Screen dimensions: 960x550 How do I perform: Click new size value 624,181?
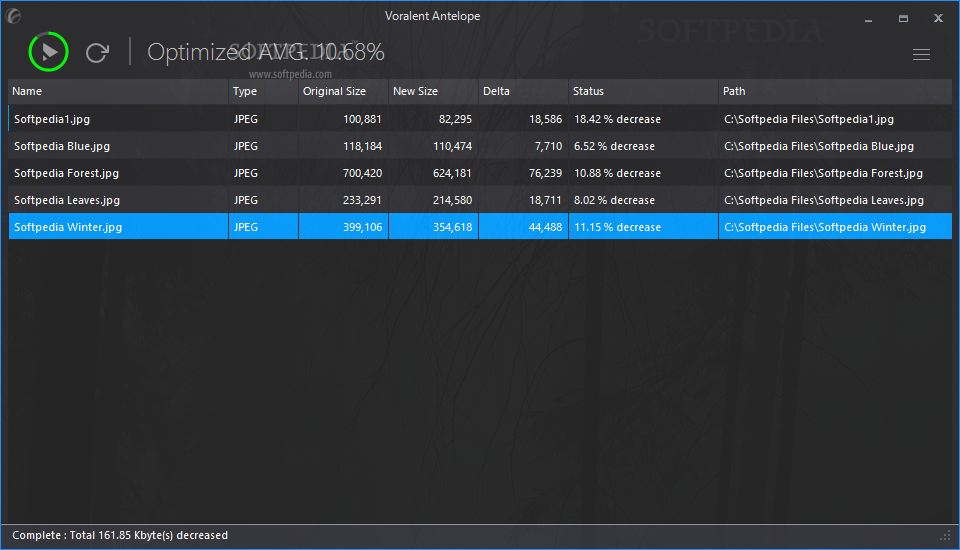[452, 173]
